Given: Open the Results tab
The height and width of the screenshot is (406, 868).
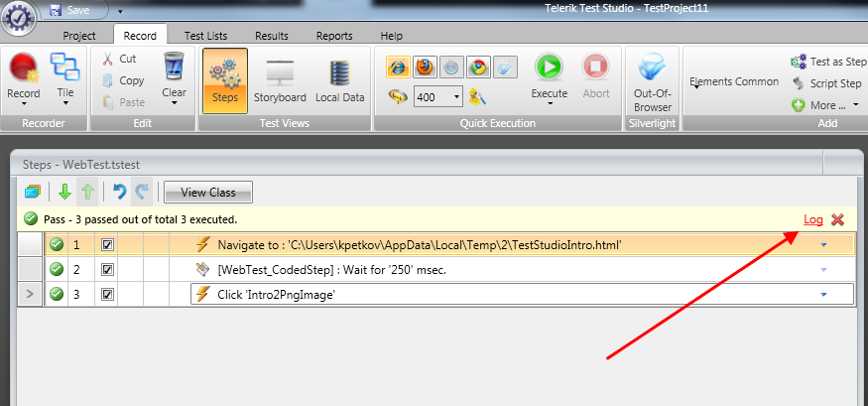Looking at the screenshot, I should 271,36.
